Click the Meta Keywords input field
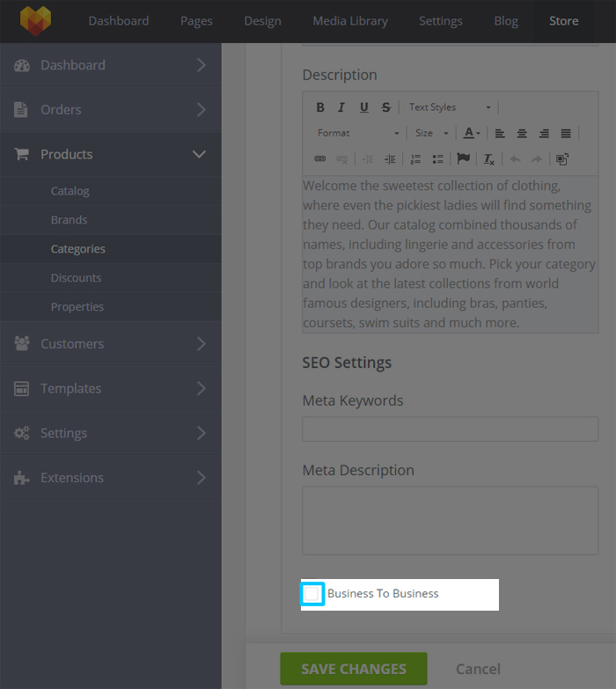 pos(451,429)
